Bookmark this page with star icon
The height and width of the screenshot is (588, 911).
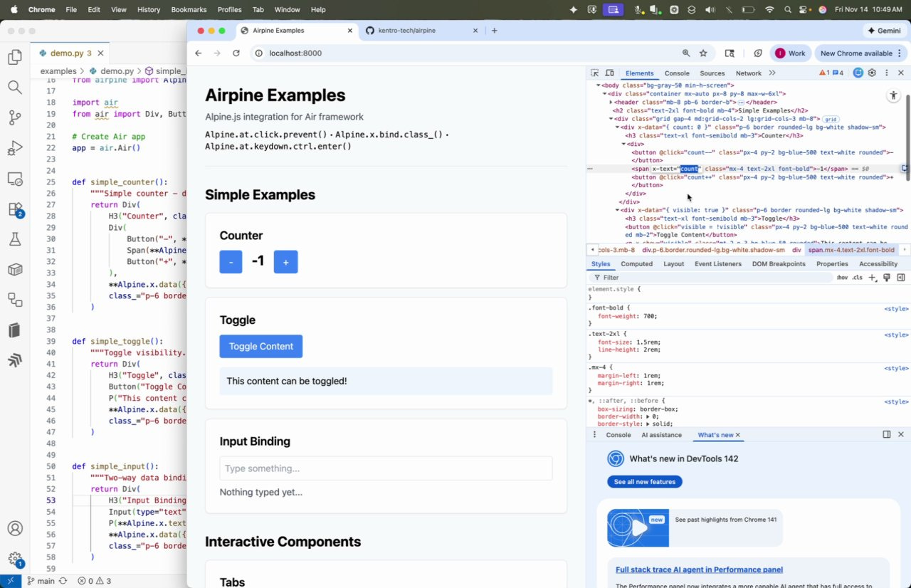(703, 53)
